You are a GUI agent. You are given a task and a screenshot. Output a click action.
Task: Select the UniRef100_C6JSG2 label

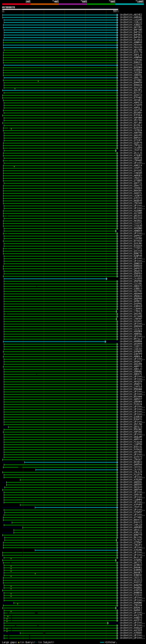[x=131, y=470]
